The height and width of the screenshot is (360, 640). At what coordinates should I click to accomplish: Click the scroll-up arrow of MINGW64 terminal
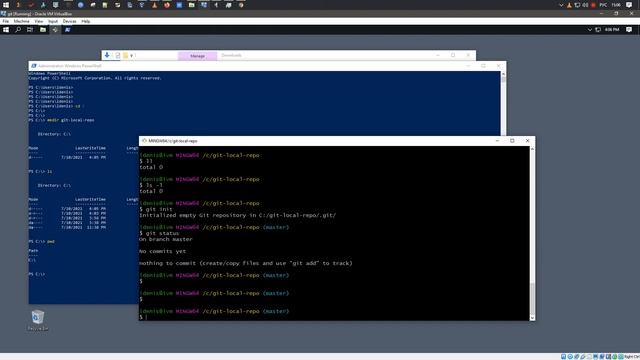pyautogui.click(x=532, y=149)
